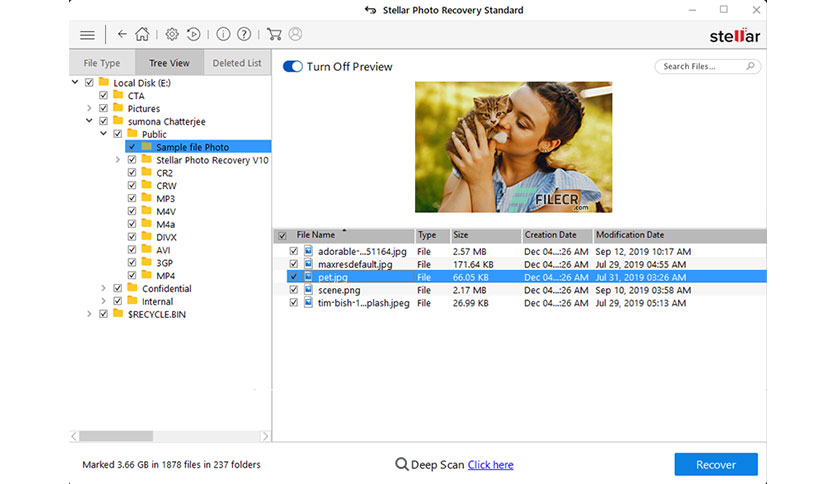Uncheck the adorable jpg file checkbox

click(x=293, y=251)
